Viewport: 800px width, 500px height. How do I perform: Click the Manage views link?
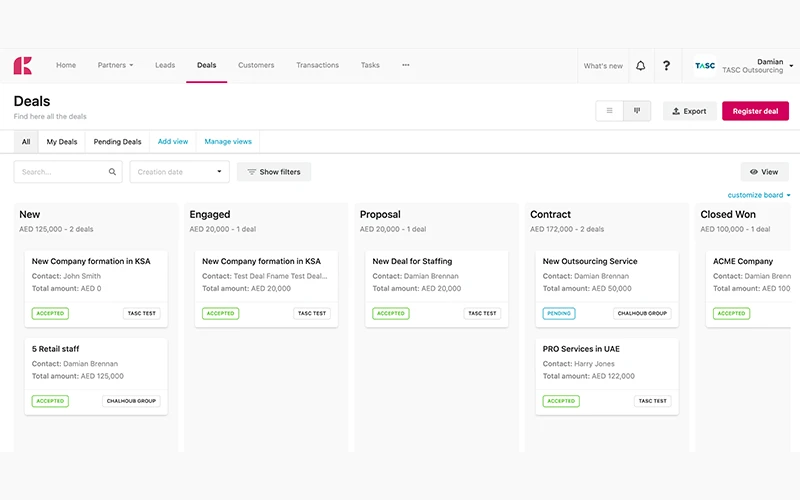[x=228, y=142]
